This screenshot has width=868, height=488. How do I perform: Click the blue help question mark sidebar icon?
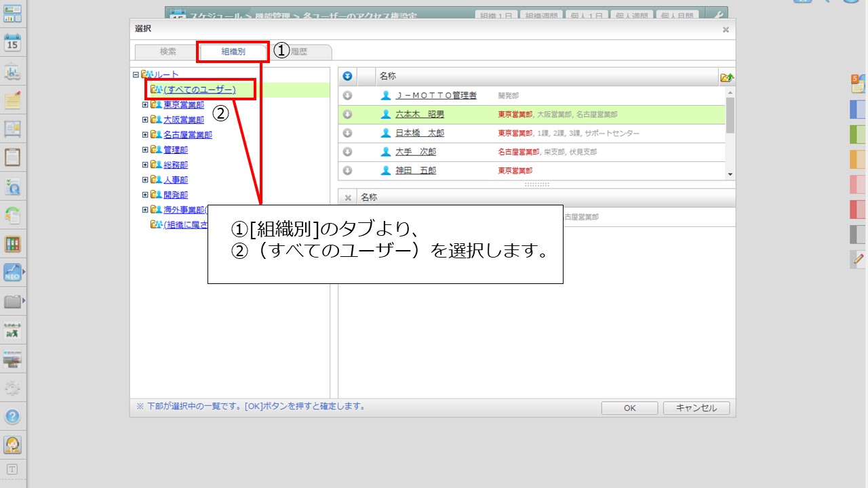12,416
